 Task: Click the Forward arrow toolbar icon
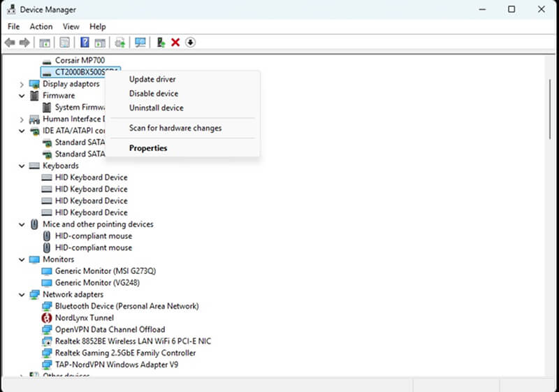pyautogui.click(x=24, y=43)
